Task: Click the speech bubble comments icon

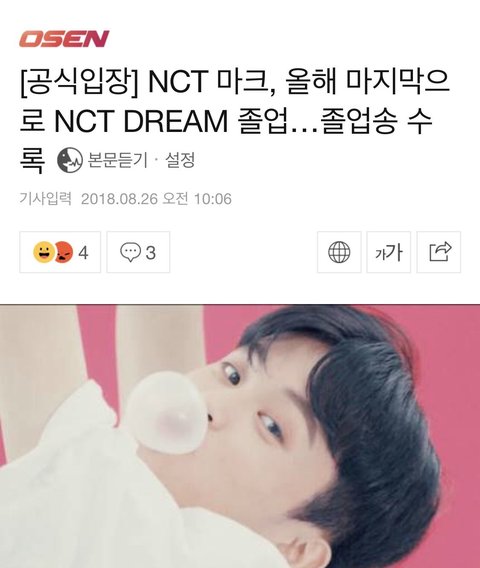Action: 130,252
